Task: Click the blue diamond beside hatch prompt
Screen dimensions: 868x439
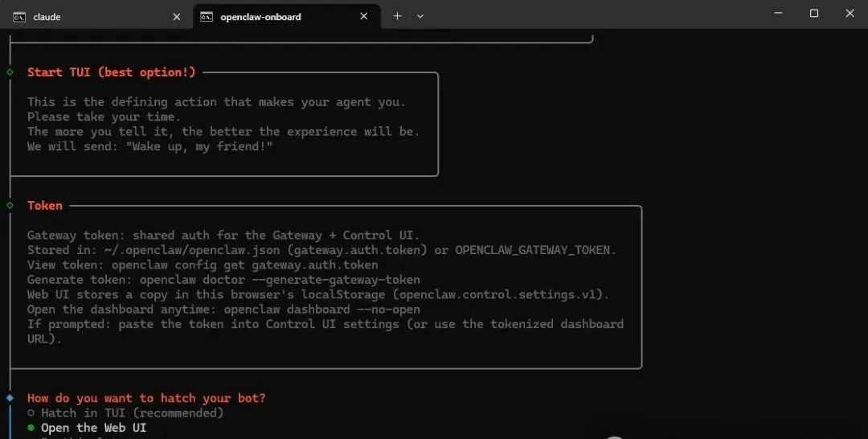Action: pos(10,397)
